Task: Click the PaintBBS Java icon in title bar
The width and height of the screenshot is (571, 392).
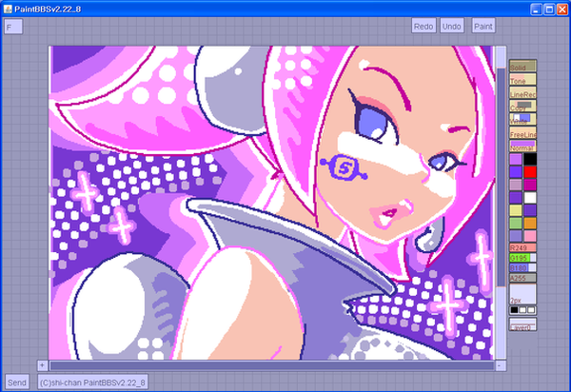Action: [8, 10]
